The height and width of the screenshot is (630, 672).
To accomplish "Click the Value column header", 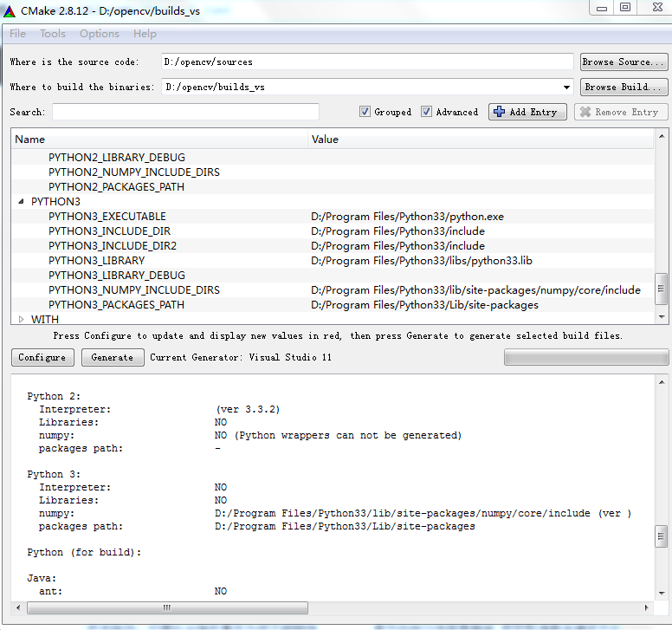I will (x=481, y=140).
